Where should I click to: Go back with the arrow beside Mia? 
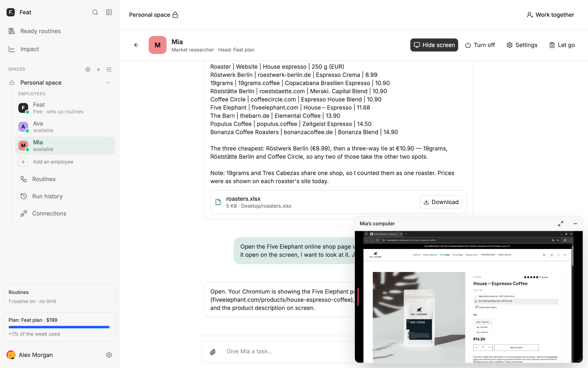click(136, 45)
